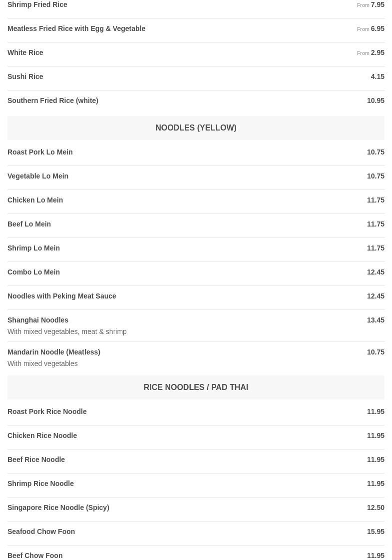The image size is (392, 560).
Task: Select Shrimp Rice Noodle
Action: 40,484
